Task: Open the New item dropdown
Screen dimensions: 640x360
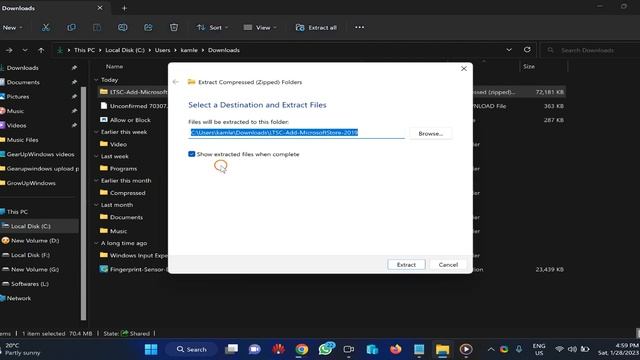Action: (x=12, y=27)
